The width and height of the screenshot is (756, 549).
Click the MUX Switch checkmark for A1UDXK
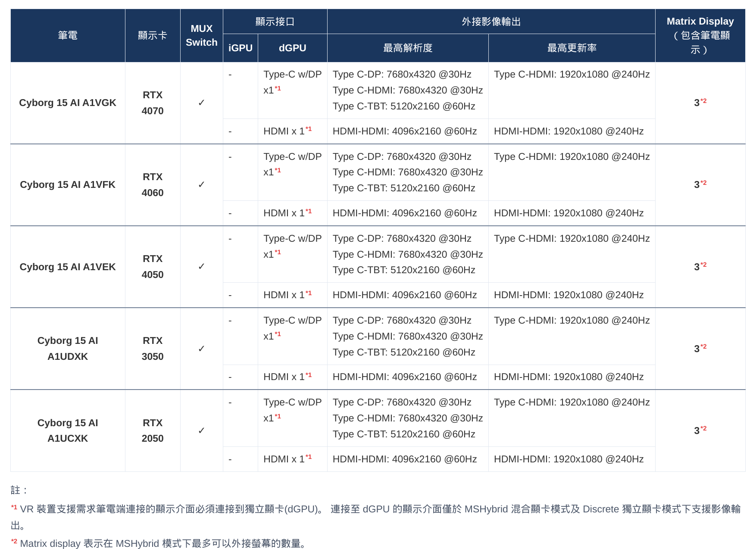click(x=201, y=349)
